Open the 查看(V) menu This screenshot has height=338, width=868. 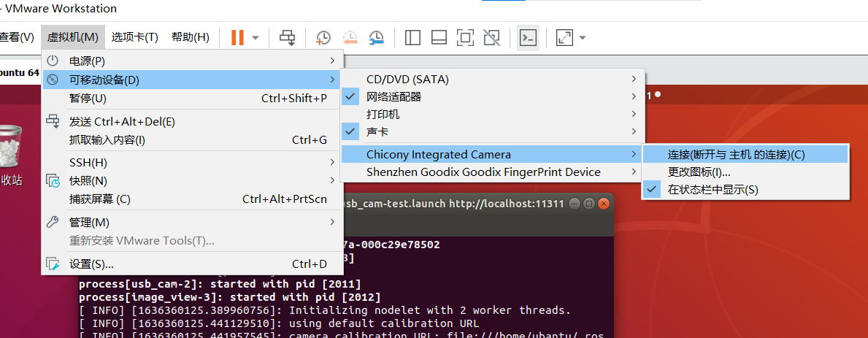point(17,37)
